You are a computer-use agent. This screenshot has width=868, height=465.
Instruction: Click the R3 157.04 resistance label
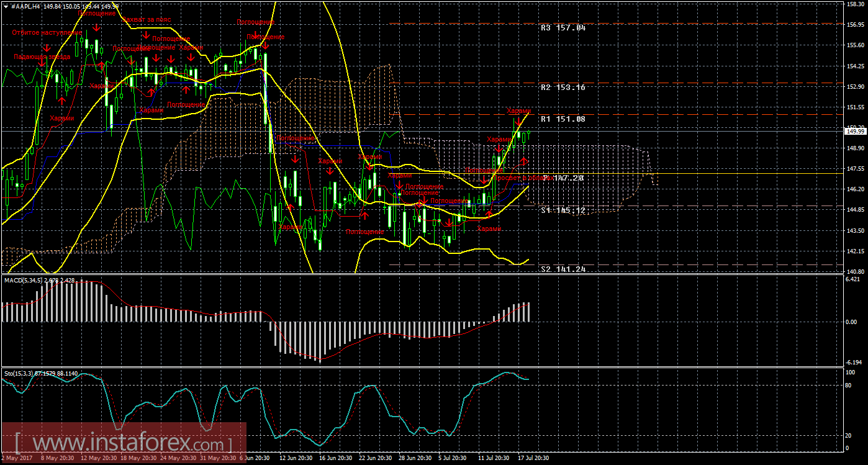click(563, 28)
